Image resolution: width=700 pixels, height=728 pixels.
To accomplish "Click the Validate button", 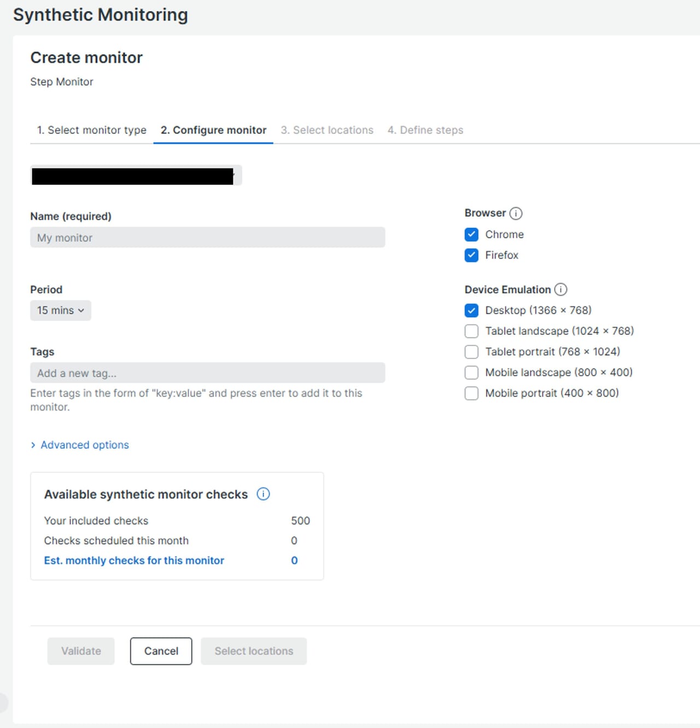I will [81, 651].
